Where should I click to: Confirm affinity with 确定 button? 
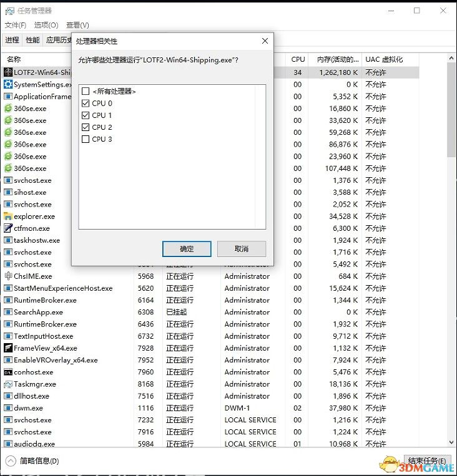pyautogui.click(x=187, y=249)
